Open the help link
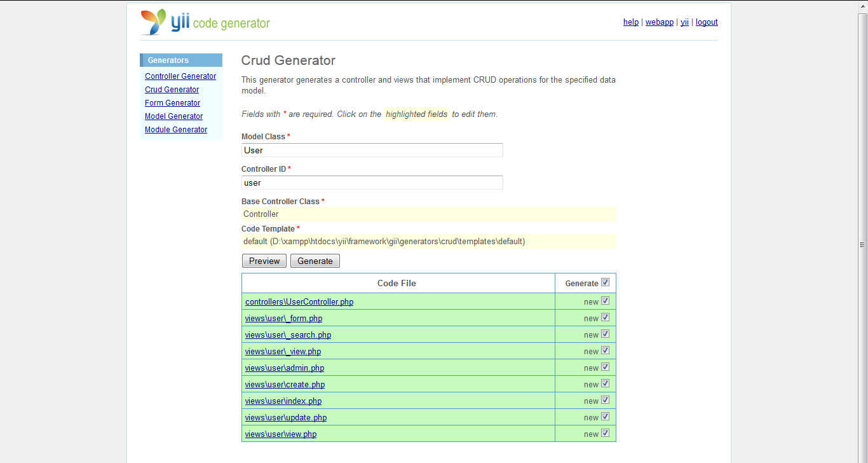Viewport: 868px width, 463px height. point(630,22)
